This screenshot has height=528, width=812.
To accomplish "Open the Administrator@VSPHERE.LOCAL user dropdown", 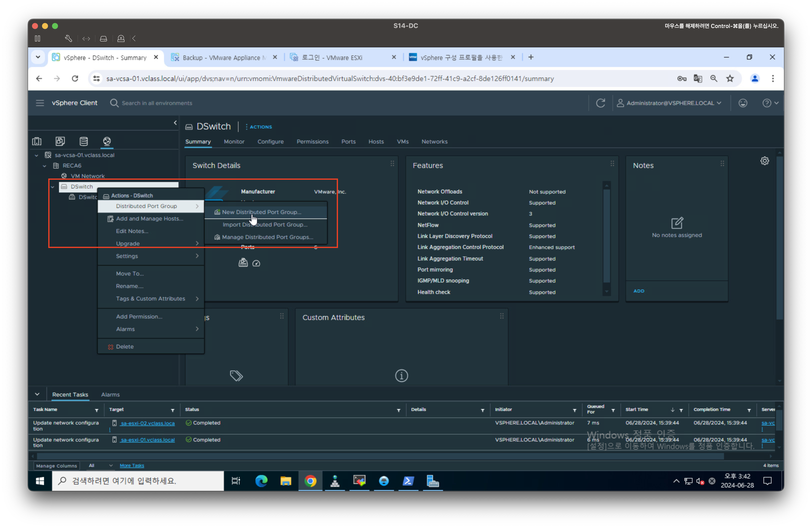I will pos(669,103).
